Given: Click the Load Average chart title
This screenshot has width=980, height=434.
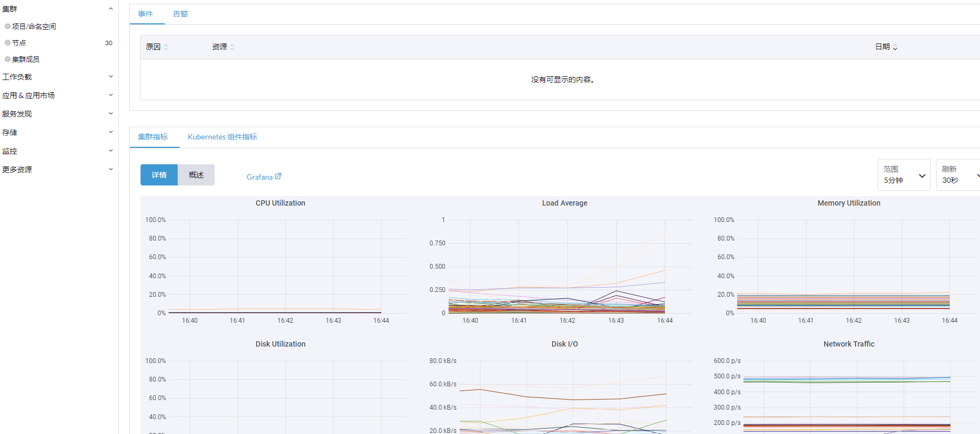Looking at the screenshot, I should pyautogui.click(x=565, y=203).
